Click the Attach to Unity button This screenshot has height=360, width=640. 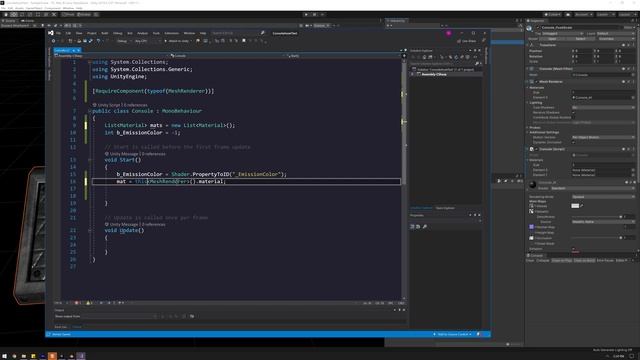coord(177,41)
